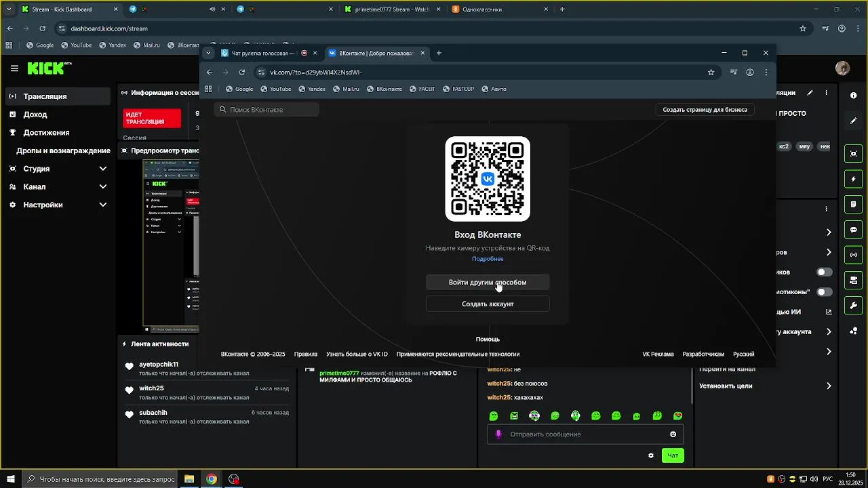The height and width of the screenshot is (488, 868).
Task: Open the hamburger menu in Kick dashboard
Action: click(14, 68)
